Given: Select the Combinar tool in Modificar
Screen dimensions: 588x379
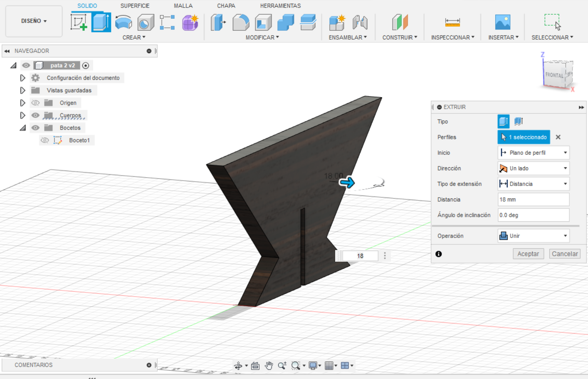Looking at the screenshot, I should point(285,22).
